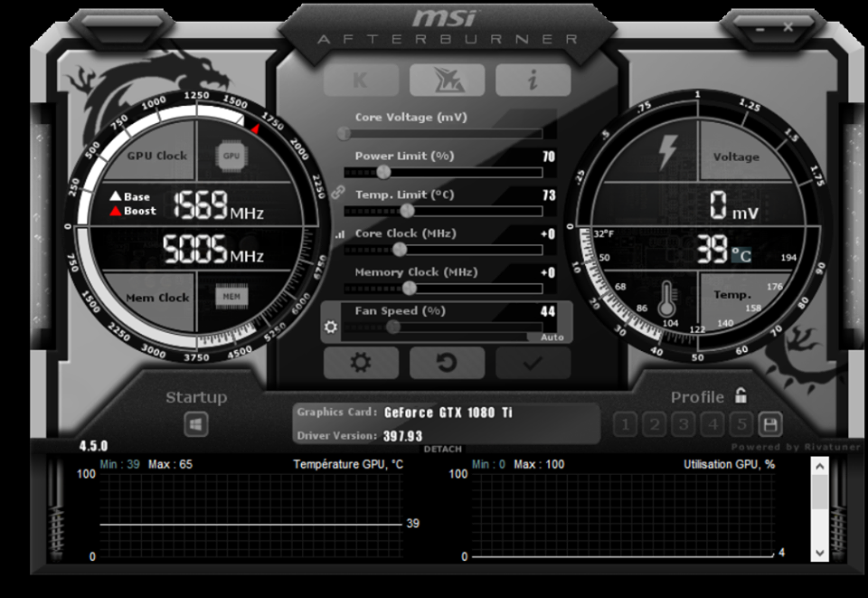
Task: Toggle the profile lock icon
Action: pyautogui.click(x=741, y=395)
